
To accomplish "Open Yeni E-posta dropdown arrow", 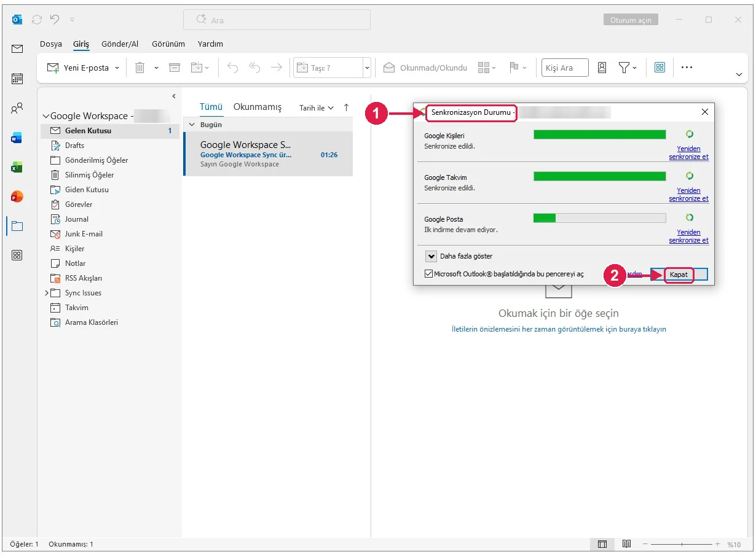I will tap(117, 68).
